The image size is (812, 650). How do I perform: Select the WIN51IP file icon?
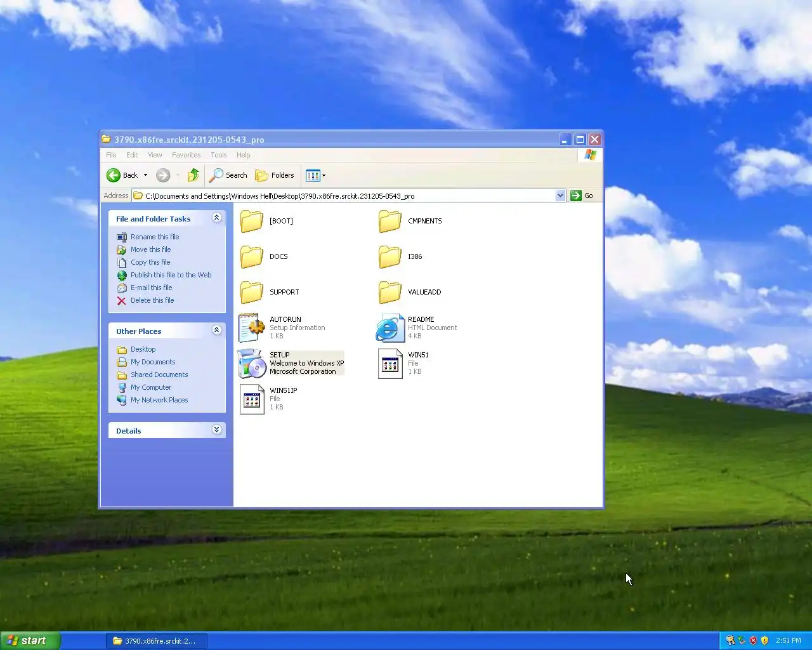coord(252,399)
